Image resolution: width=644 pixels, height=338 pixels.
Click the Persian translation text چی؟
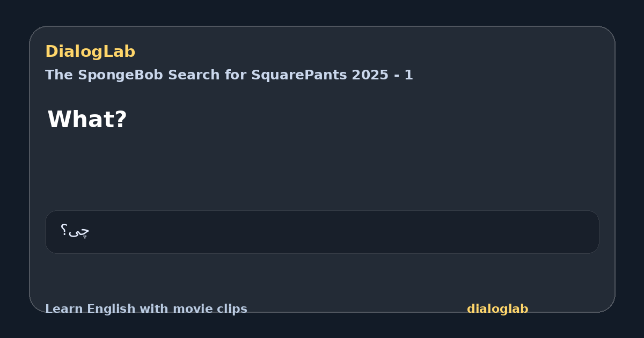(75, 231)
